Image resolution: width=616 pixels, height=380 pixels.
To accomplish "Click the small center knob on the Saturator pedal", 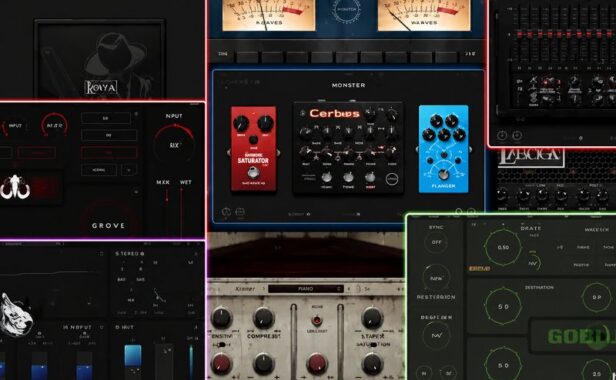I will (253, 140).
